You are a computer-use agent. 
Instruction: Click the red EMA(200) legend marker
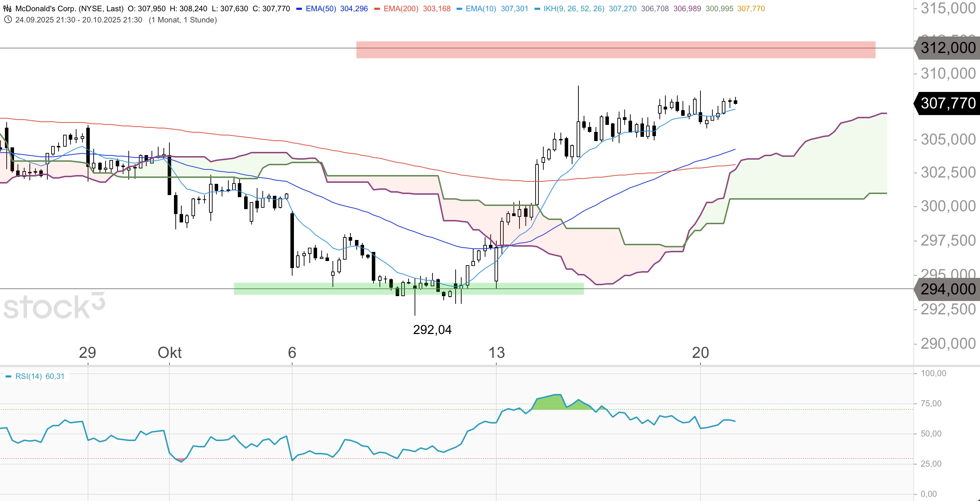click(377, 9)
